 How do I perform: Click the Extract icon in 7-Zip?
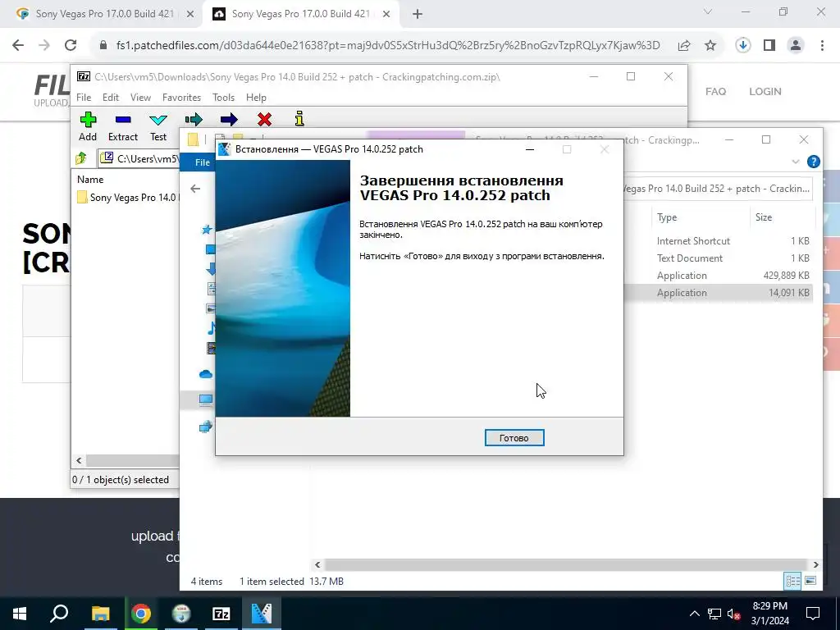(x=123, y=120)
